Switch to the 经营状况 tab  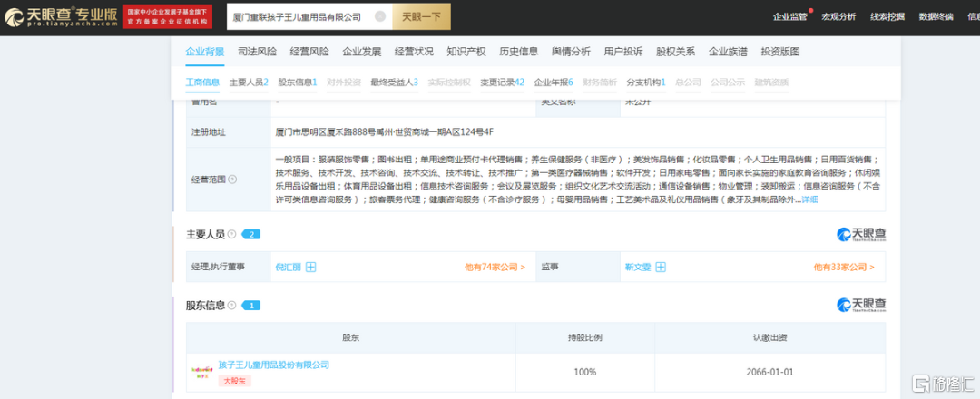[x=414, y=52]
